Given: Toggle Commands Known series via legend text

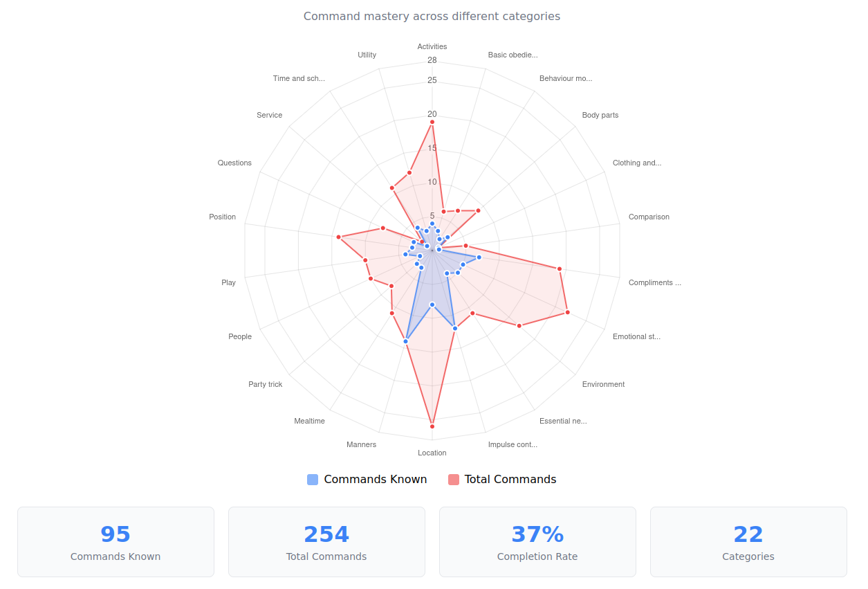Looking at the screenshot, I should pyautogui.click(x=375, y=480).
